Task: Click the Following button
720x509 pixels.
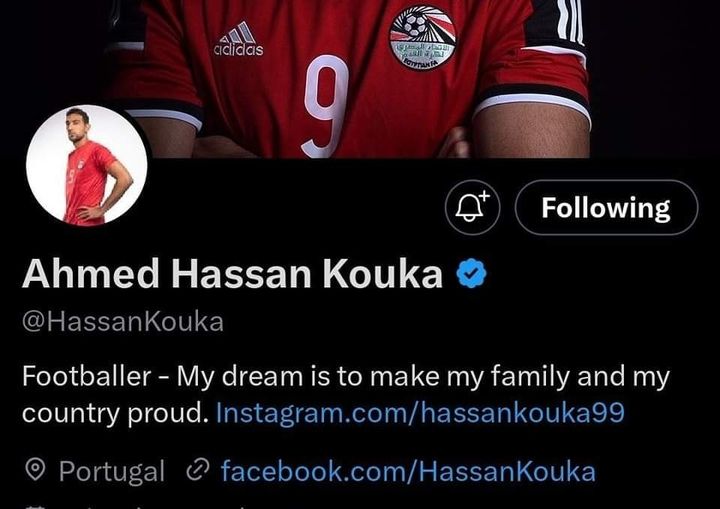Action: click(x=606, y=208)
